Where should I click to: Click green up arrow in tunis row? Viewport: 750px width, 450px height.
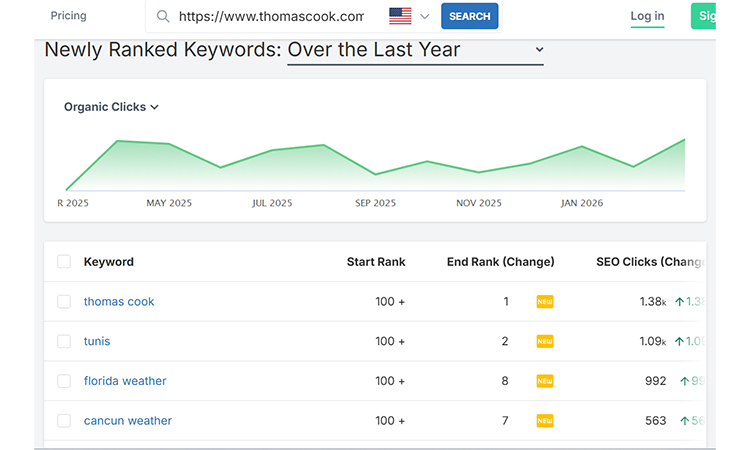point(679,342)
